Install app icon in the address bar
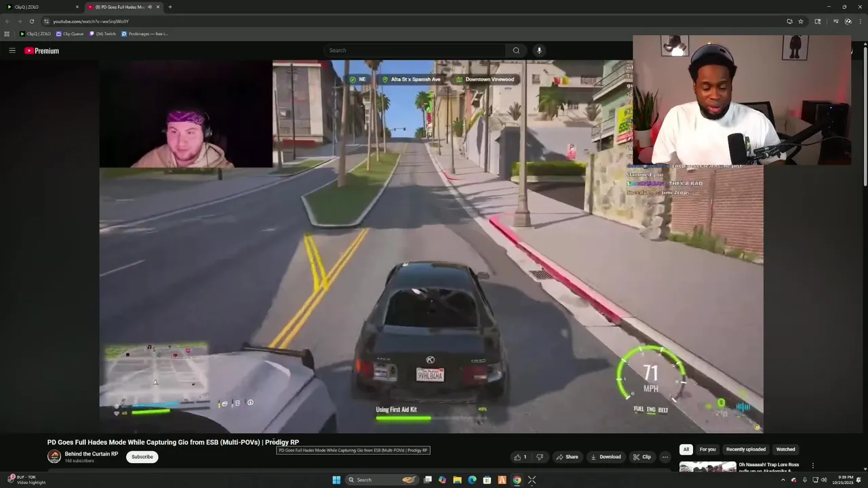 (789, 21)
